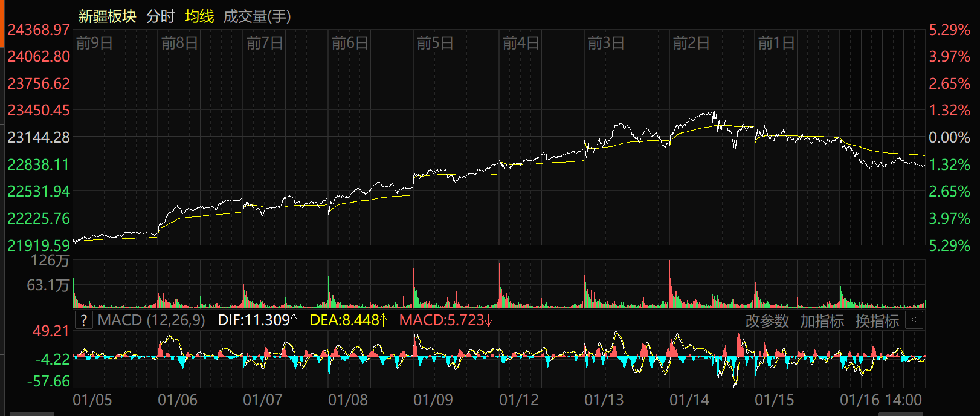Click the horizontal scrollbar thumb at bottom left

31,414
